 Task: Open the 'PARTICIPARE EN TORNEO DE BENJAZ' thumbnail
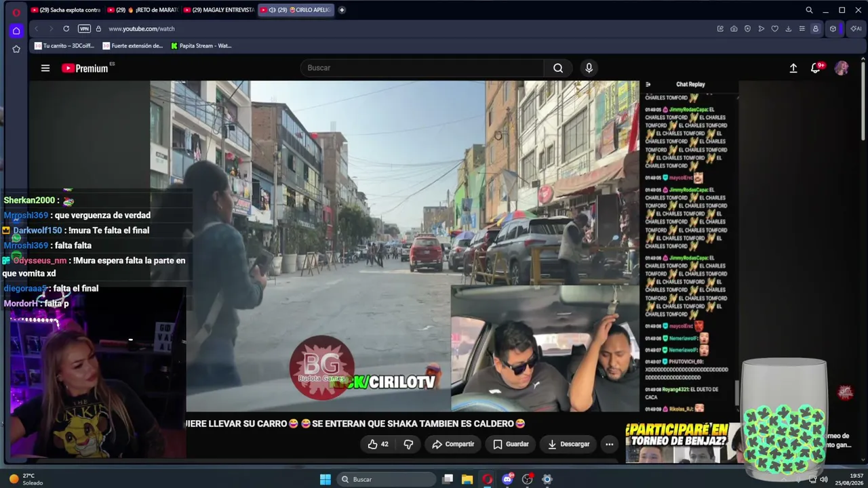click(x=682, y=442)
